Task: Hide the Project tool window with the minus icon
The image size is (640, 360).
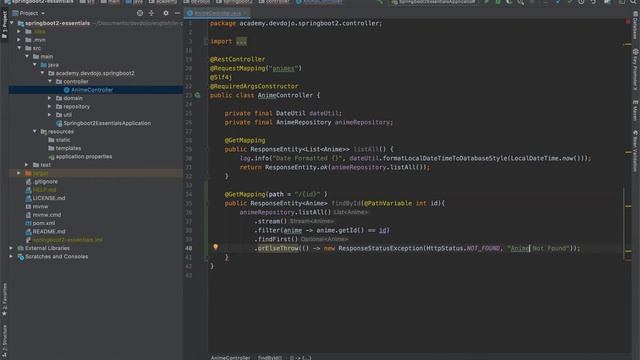Action: [x=177, y=13]
